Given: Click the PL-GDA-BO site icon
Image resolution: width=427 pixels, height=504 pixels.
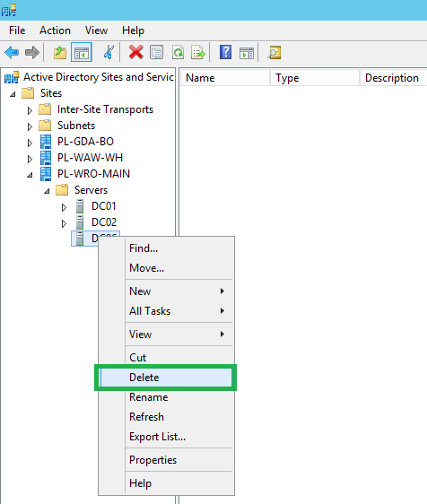Looking at the screenshot, I should pyautogui.click(x=46, y=142).
